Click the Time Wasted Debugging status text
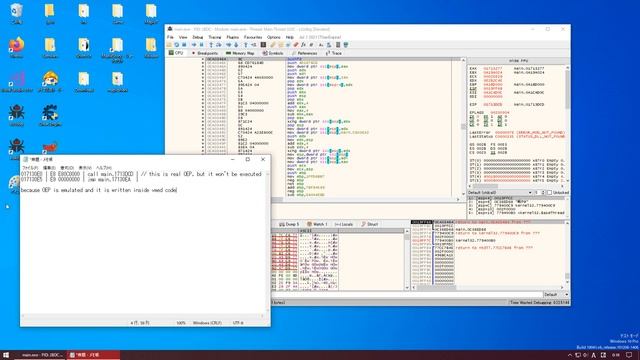 point(539,302)
